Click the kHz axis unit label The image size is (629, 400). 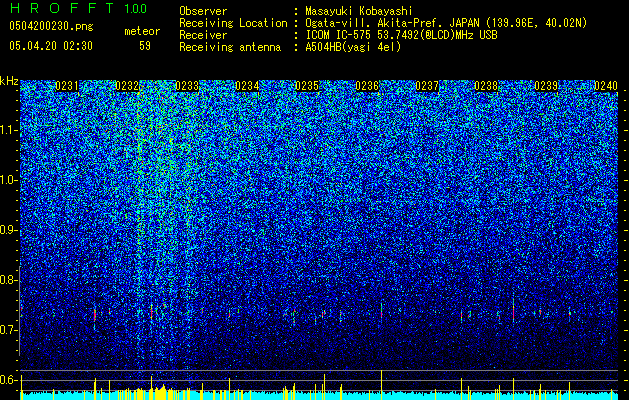click(9, 81)
